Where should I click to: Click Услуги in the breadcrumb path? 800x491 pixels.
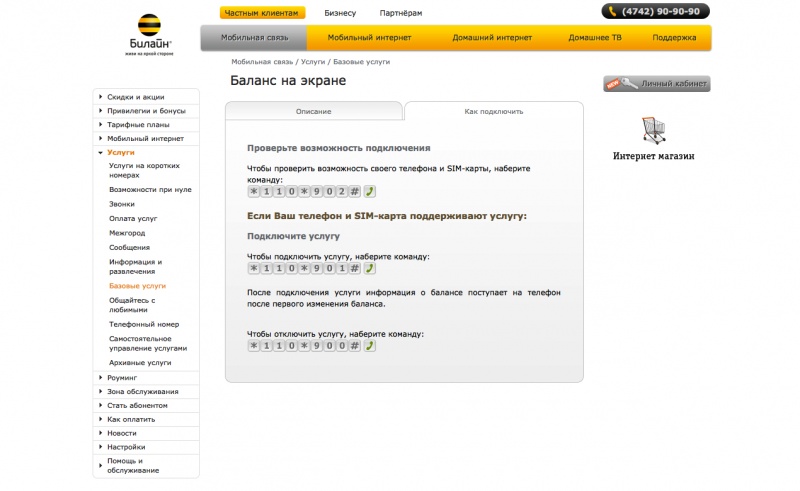(x=313, y=62)
